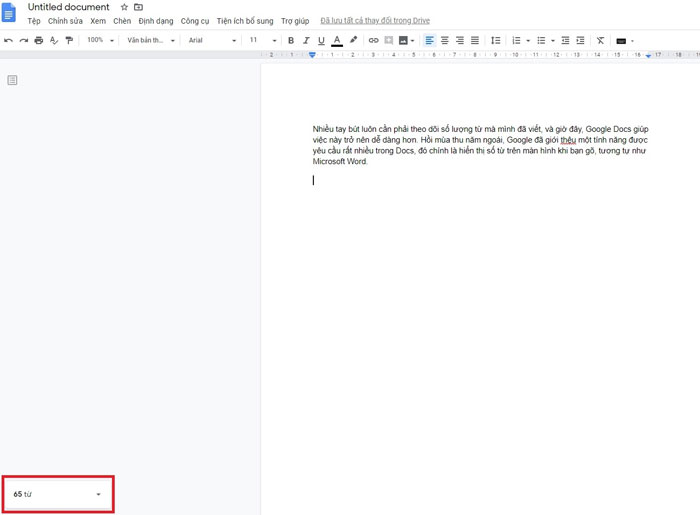Viewport: 700px width, 515px height.
Task: Open the Chèn menu
Action: click(122, 21)
